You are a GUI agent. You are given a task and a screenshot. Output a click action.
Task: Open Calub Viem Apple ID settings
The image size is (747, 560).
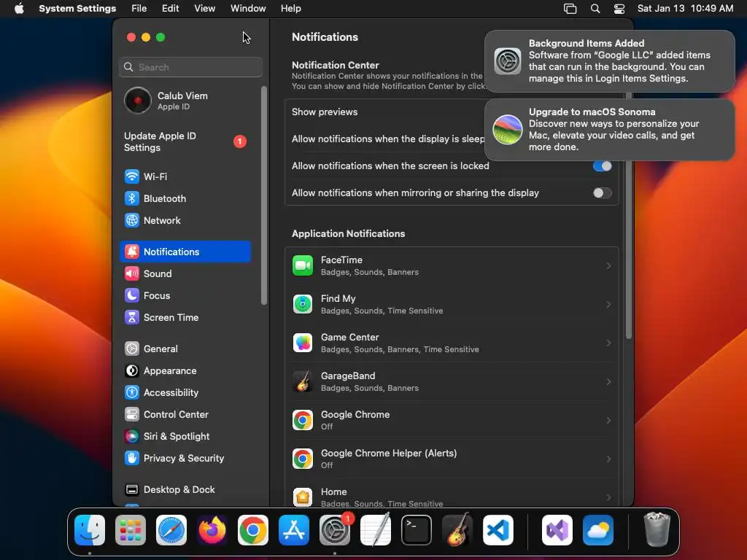[x=185, y=101]
